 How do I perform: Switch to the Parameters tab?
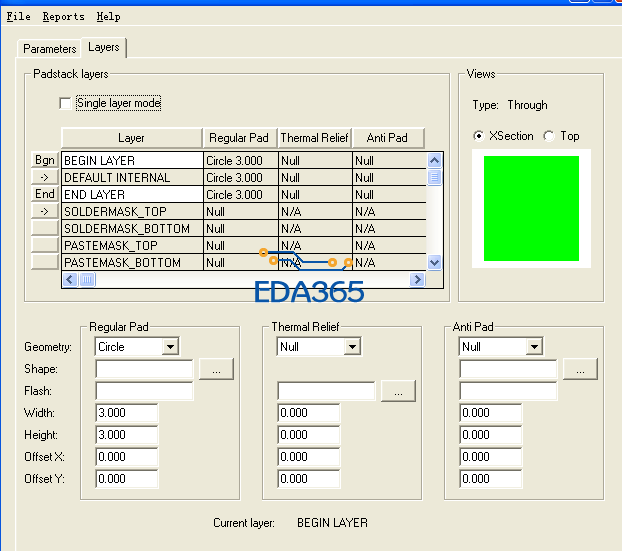[x=50, y=49]
